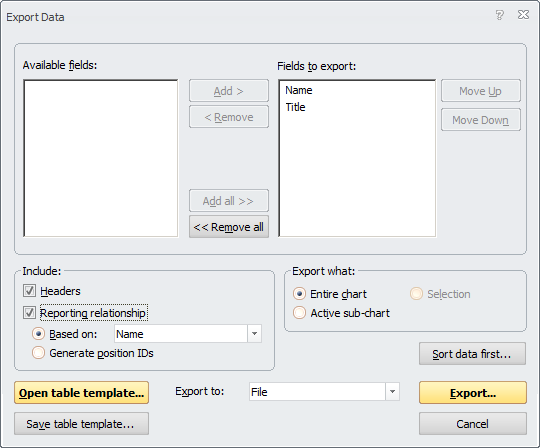Cancel the export dialog

tap(473, 424)
